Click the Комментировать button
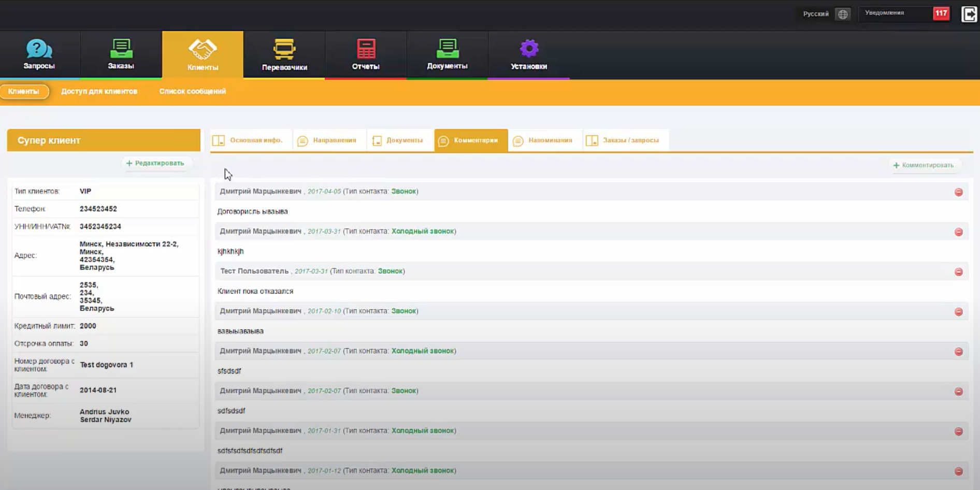Viewport: 980px width, 490px height. (x=924, y=165)
